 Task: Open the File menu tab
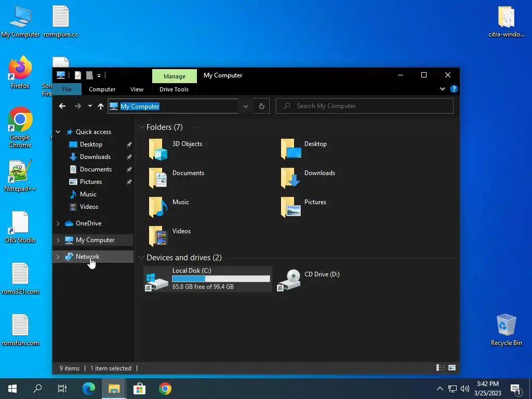67,89
